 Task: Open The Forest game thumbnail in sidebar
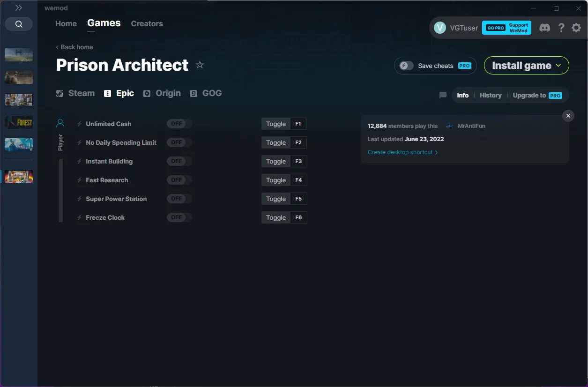[19, 122]
